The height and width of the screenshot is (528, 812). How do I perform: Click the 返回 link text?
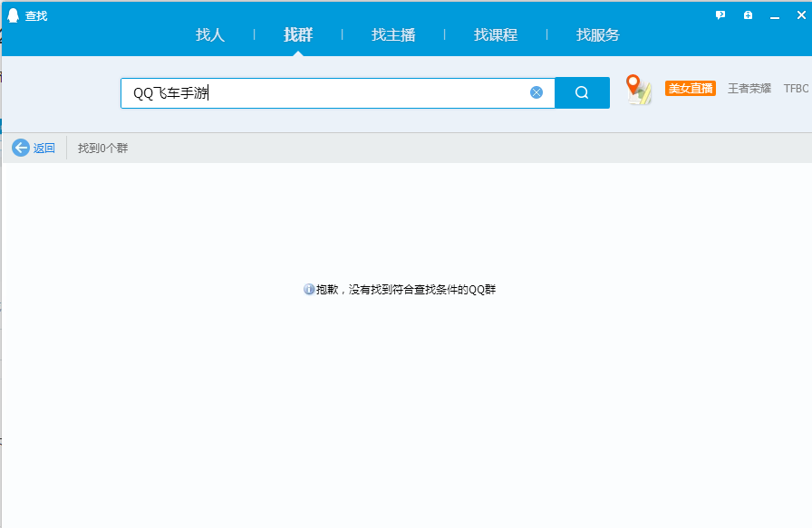44,148
